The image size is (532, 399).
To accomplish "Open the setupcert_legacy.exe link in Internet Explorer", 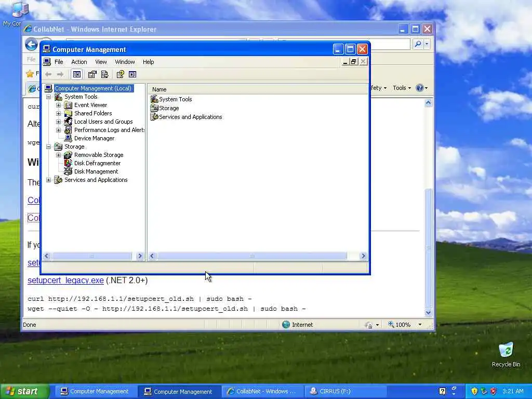I will point(65,280).
